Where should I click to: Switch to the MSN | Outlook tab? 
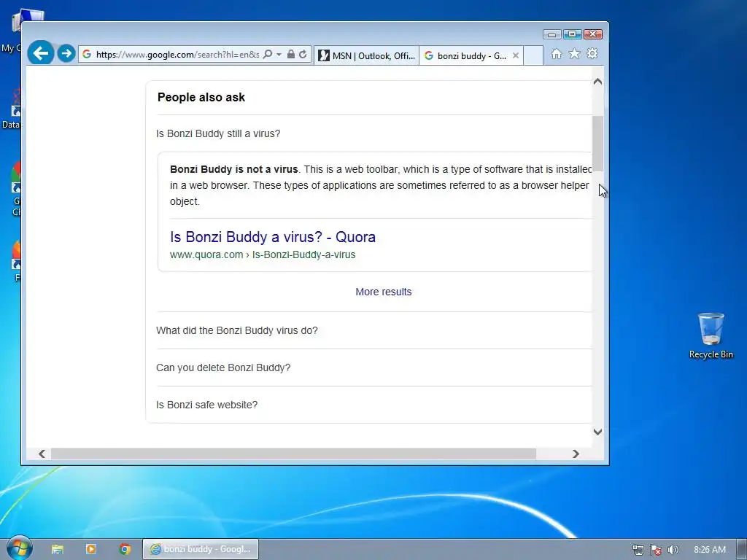tap(366, 55)
